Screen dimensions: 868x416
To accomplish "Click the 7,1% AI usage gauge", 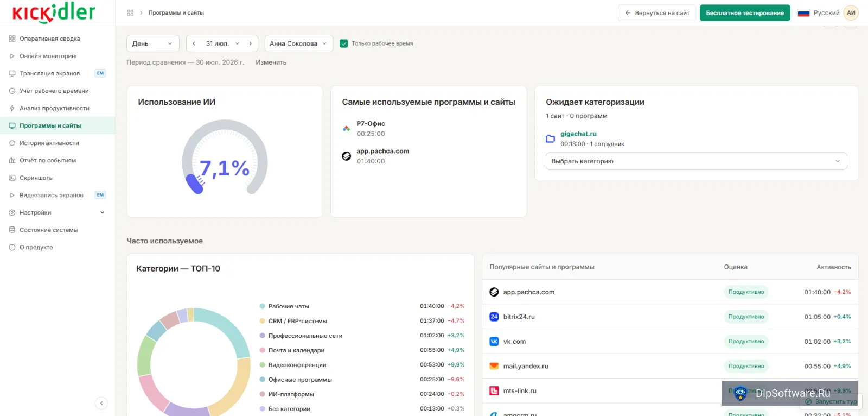I will 225,157.
